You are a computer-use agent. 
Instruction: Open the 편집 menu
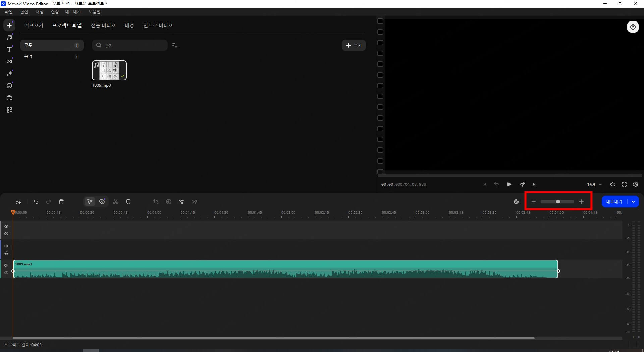click(24, 12)
